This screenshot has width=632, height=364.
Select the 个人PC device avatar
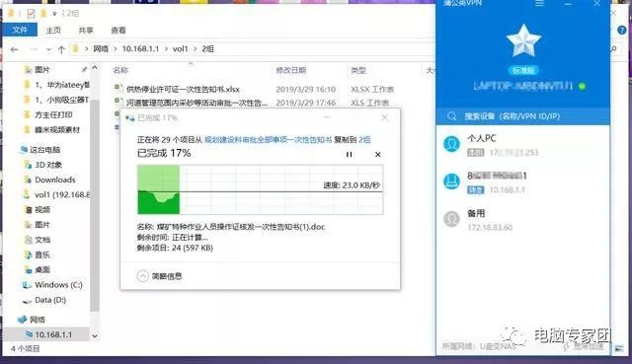coord(452,144)
